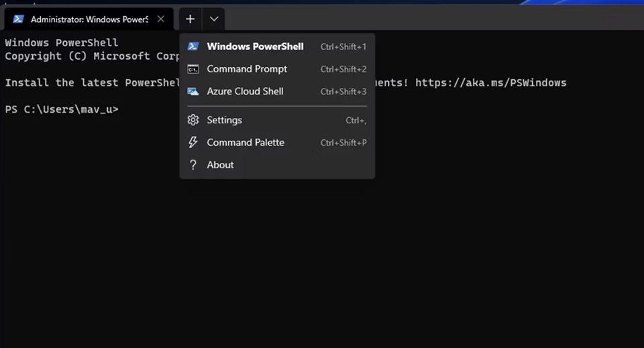Launch Azure Cloud Shell profile

[277, 91]
